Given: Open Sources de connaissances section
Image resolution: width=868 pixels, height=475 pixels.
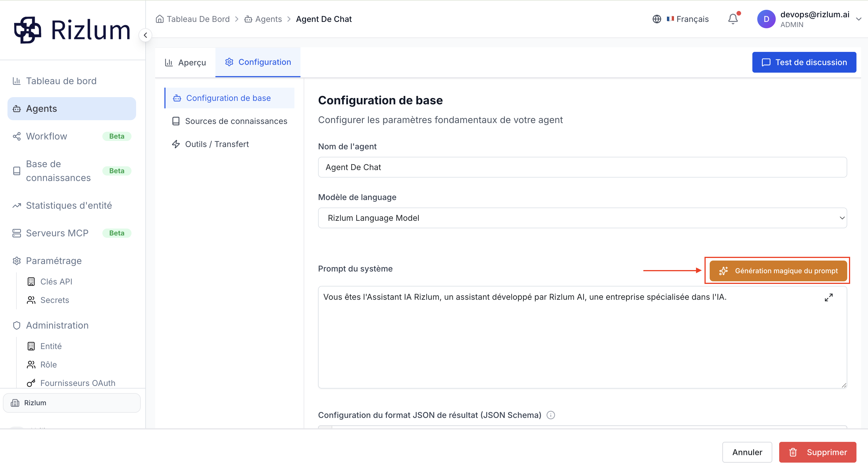Looking at the screenshot, I should (230, 121).
